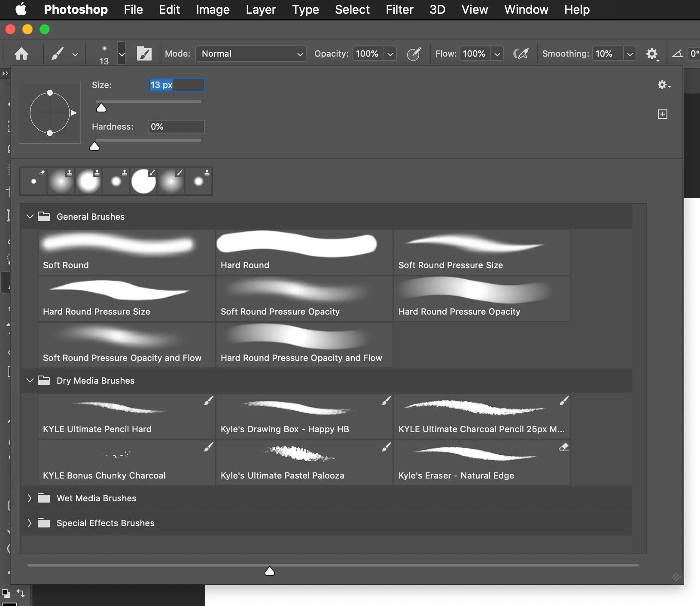Viewport: 700px width, 606px height.
Task: Select fifth recent large hard brush
Action: [143, 181]
